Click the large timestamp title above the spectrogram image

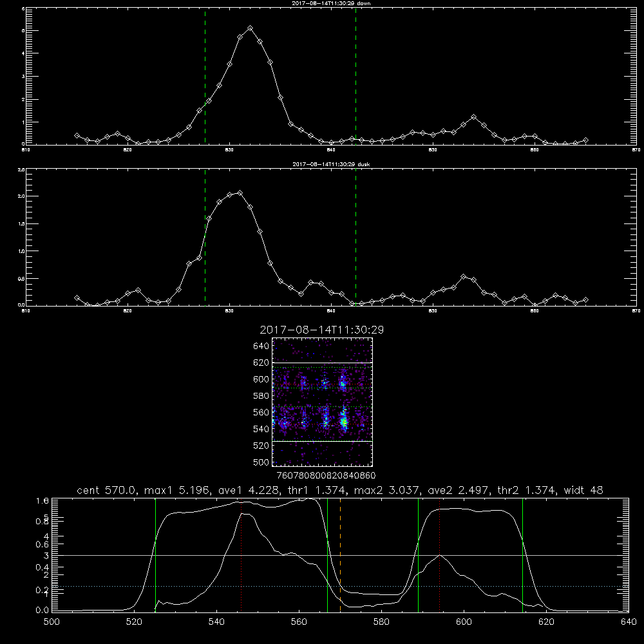[322, 330]
